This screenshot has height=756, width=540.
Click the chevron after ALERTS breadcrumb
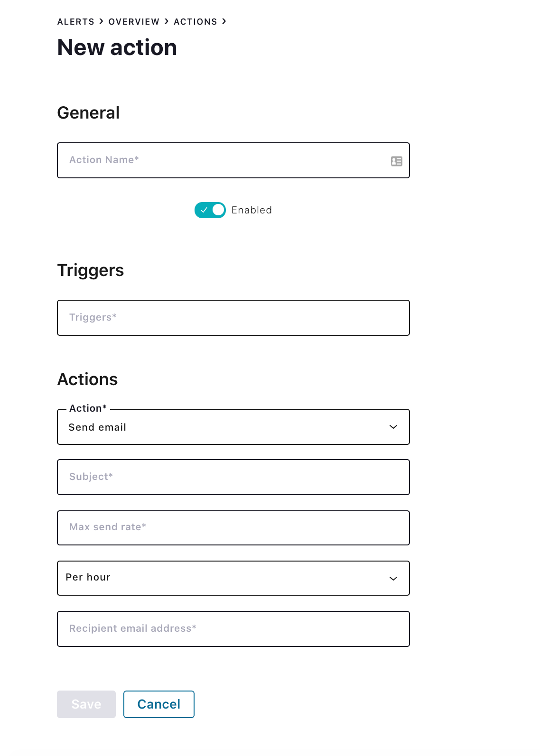101,21
